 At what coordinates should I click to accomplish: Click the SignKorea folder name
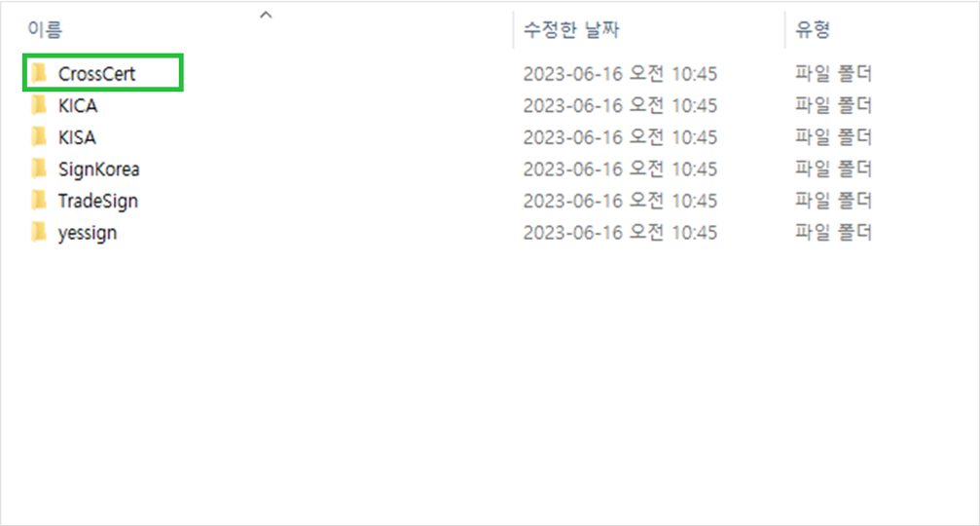point(98,169)
